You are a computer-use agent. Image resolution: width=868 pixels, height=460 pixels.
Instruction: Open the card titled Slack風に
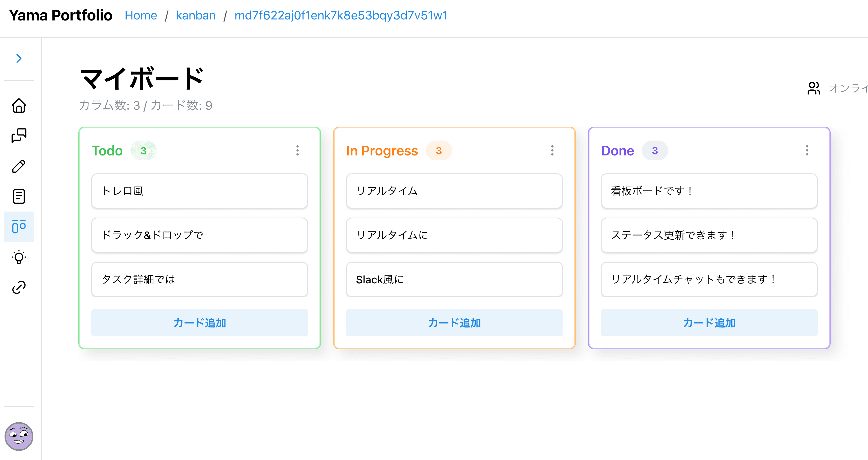[454, 279]
